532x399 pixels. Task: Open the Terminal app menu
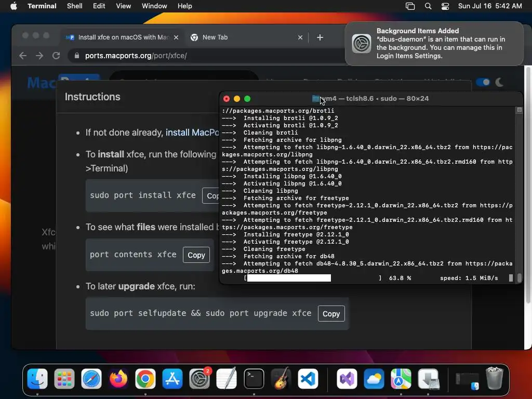tap(42, 6)
